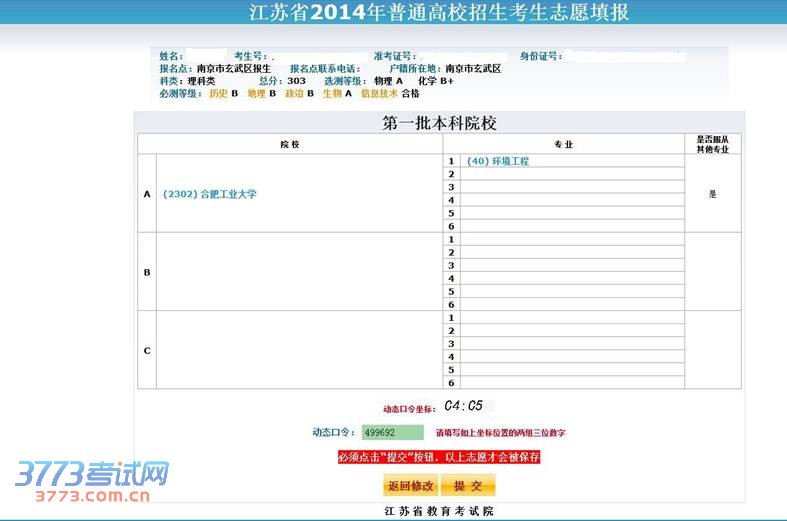Click the 提交 submit button
Screen dimensions: 787x521
467,486
